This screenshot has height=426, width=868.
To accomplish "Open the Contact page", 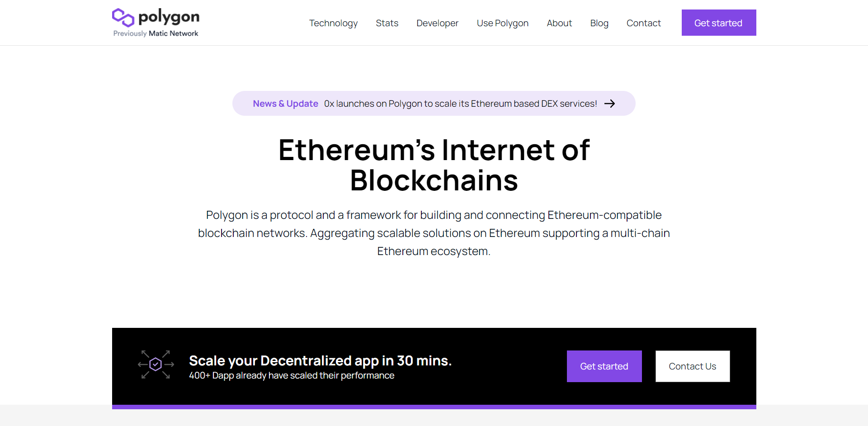I will click(x=644, y=23).
